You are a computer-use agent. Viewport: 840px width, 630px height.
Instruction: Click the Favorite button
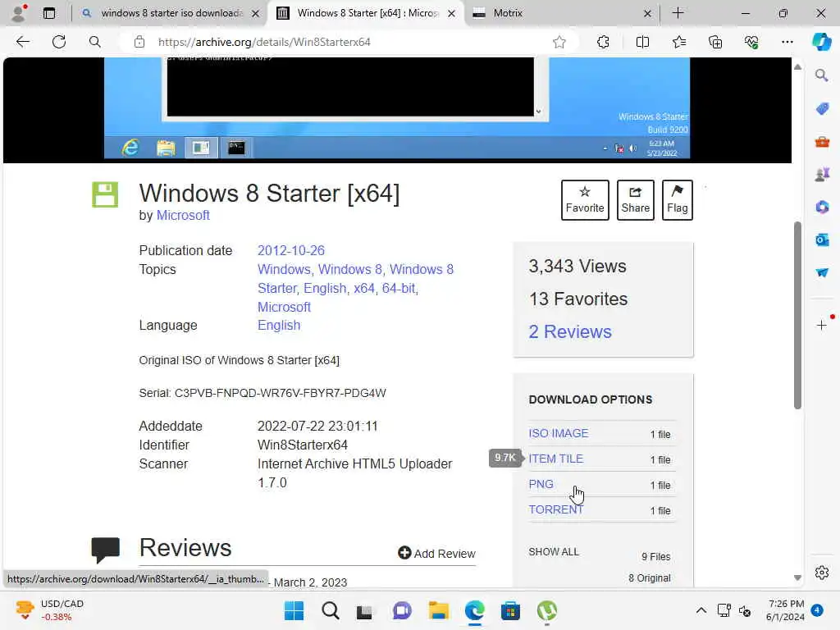[584, 200]
